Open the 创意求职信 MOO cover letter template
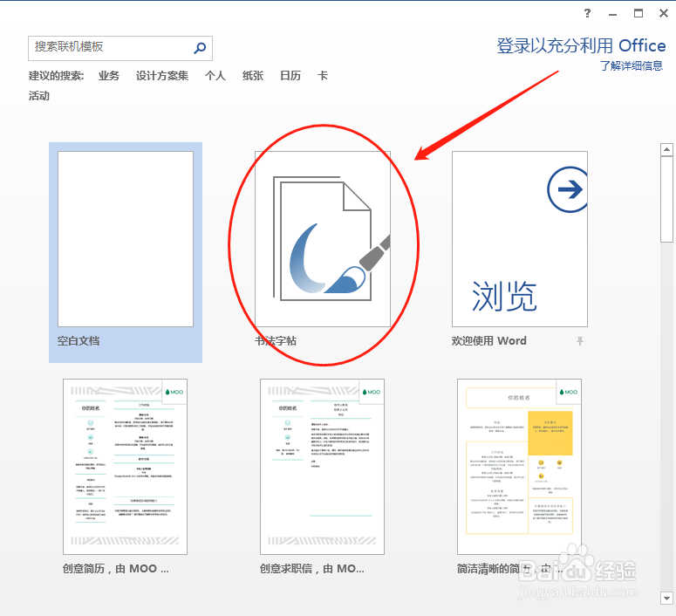Image resolution: width=676 pixels, height=616 pixels. (322, 467)
